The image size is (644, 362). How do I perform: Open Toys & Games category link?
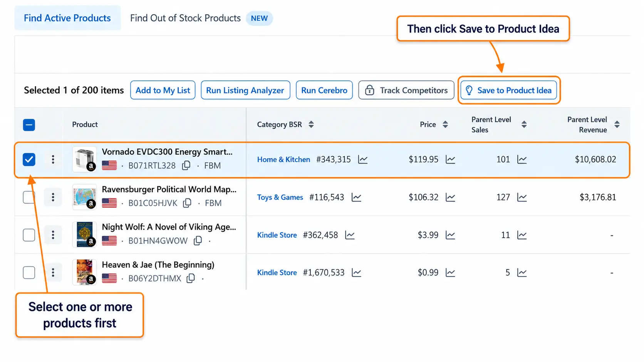[x=280, y=197]
